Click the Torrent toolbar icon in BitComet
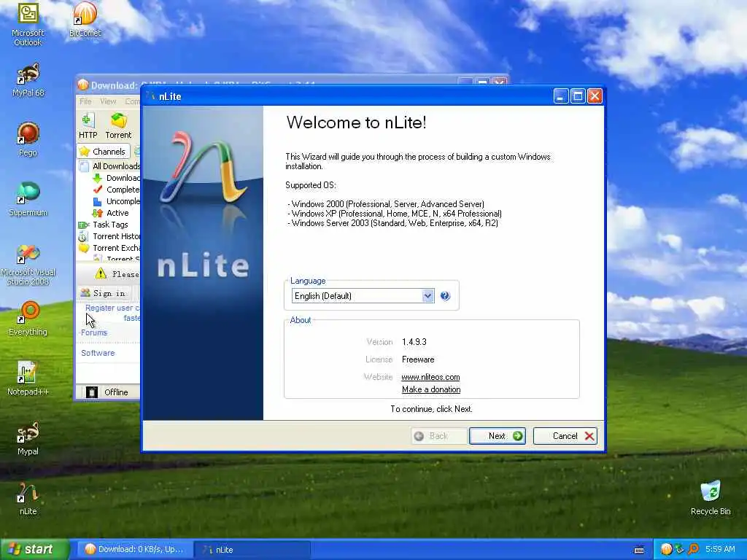 (x=118, y=125)
